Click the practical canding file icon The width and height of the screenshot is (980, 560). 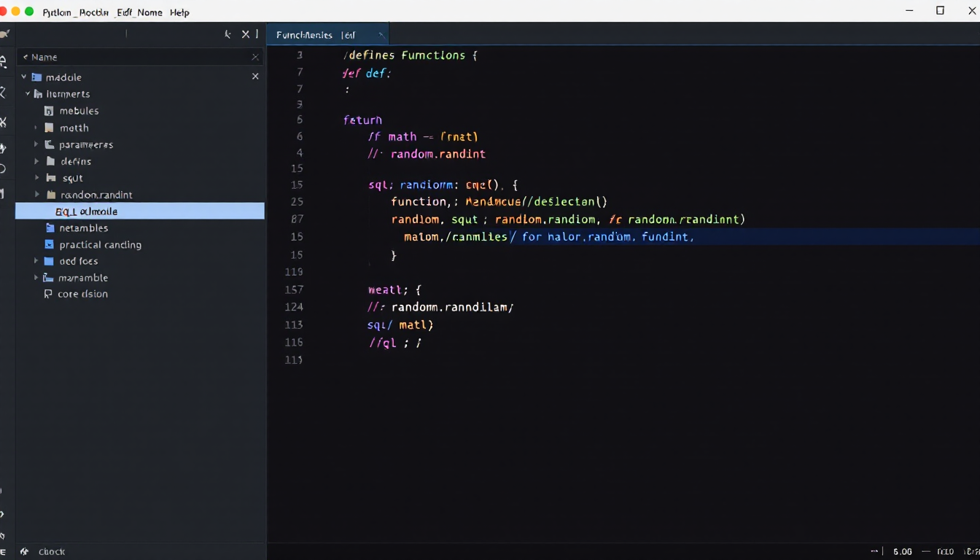pyautogui.click(x=49, y=245)
